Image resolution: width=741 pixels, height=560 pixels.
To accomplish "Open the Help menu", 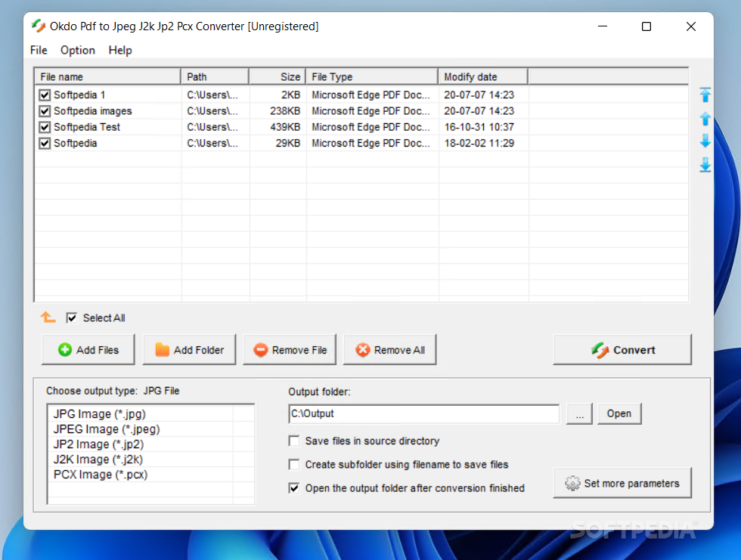I will 120,50.
